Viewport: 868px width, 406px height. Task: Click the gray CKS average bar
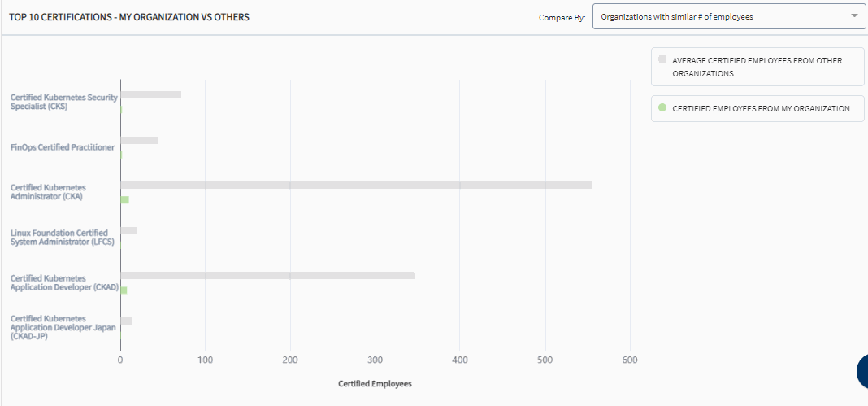pyautogui.click(x=151, y=94)
